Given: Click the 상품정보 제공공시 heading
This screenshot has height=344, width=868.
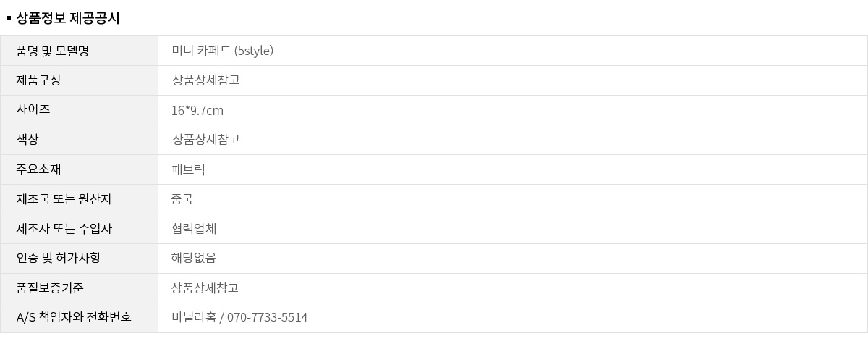Looking at the screenshot, I should (x=67, y=19).
